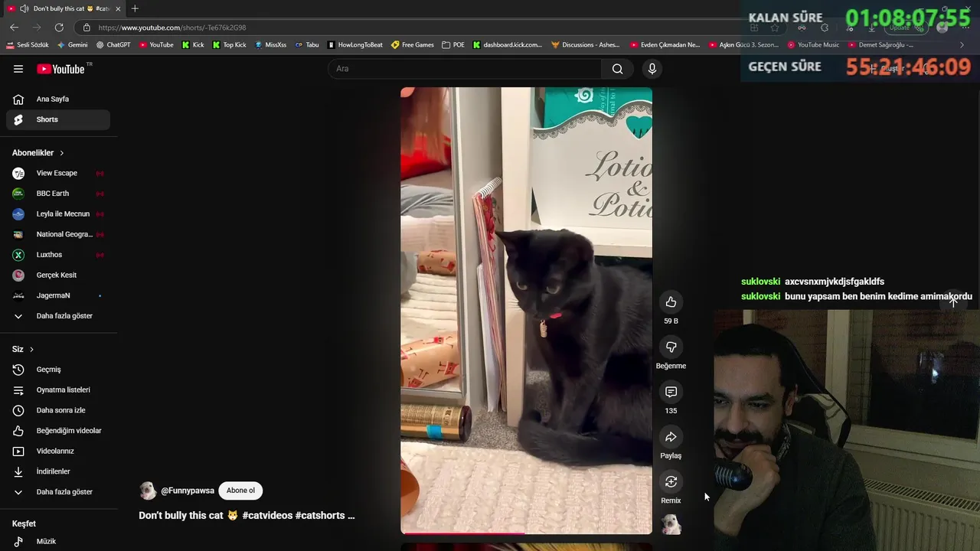The height and width of the screenshot is (551, 980).
Task: Open the Leyla ile Mecnun subscription
Action: [x=58, y=214]
